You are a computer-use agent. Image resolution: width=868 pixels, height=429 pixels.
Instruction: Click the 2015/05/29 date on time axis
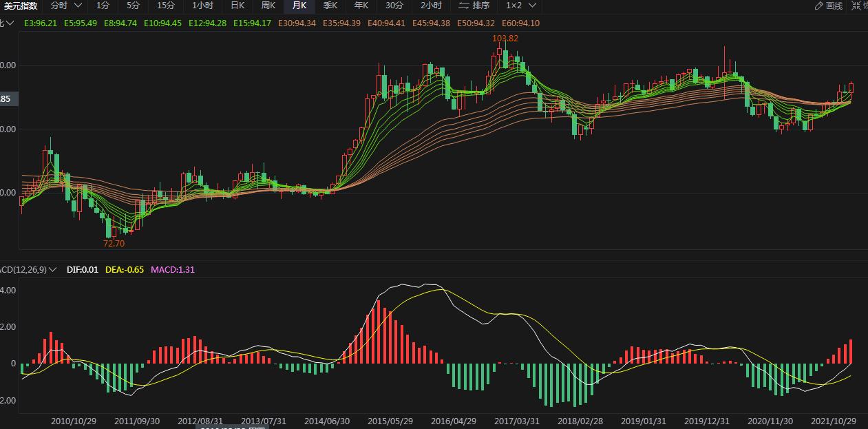click(x=390, y=421)
